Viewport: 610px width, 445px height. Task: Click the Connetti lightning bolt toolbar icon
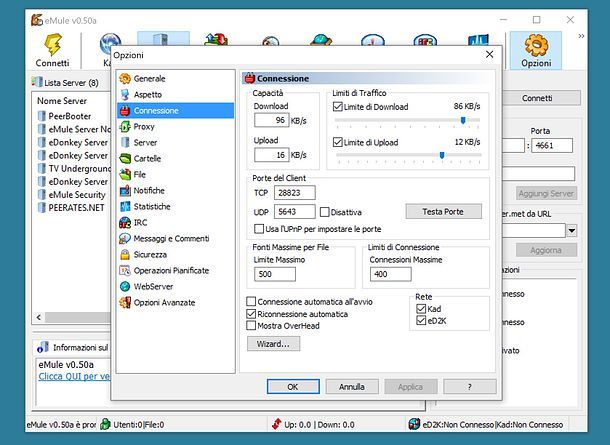pyautogui.click(x=53, y=45)
